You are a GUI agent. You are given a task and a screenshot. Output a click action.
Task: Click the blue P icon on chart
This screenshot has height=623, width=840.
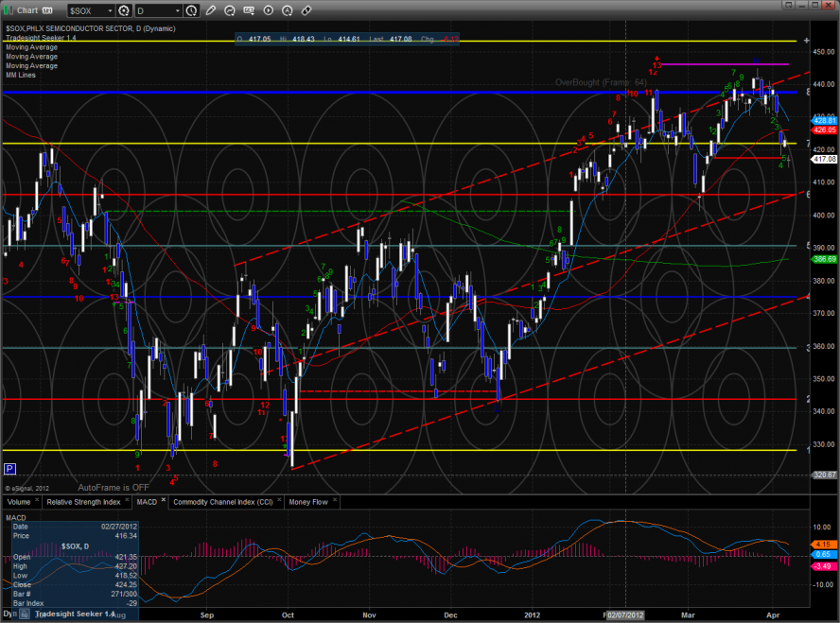[x=9, y=468]
